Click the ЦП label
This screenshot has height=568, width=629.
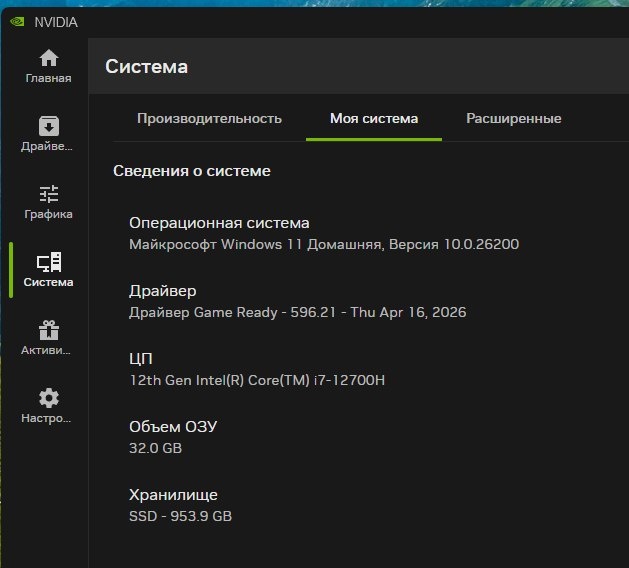[141, 359]
